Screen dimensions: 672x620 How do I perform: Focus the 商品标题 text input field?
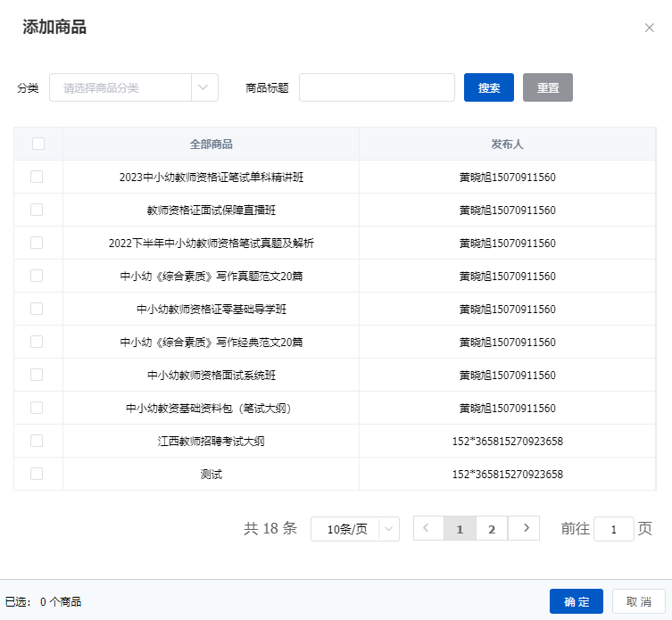click(x=377, y=87)
